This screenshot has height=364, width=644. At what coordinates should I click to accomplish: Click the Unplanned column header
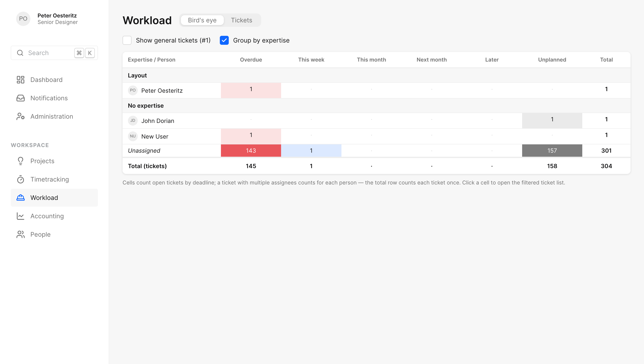click(x=552, y=60)
